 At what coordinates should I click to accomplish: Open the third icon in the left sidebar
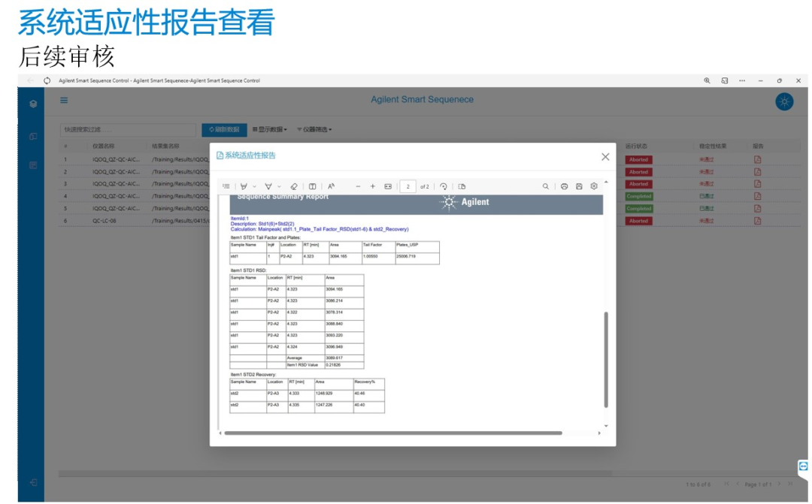33,165
